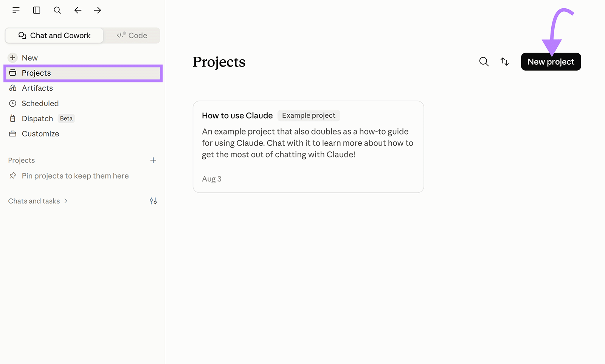
Task: Open Customize in the sidebar
Action: point(83,134)
